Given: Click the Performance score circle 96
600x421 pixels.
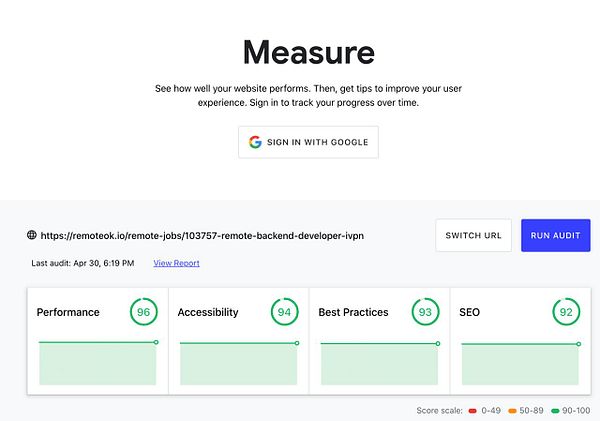Looking at the screenshot, I should [x=143, y=312].
